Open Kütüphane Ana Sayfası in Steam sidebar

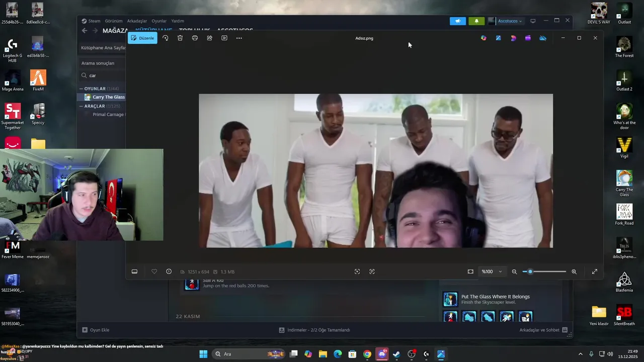pyautogui.click(x=103, y=48)
